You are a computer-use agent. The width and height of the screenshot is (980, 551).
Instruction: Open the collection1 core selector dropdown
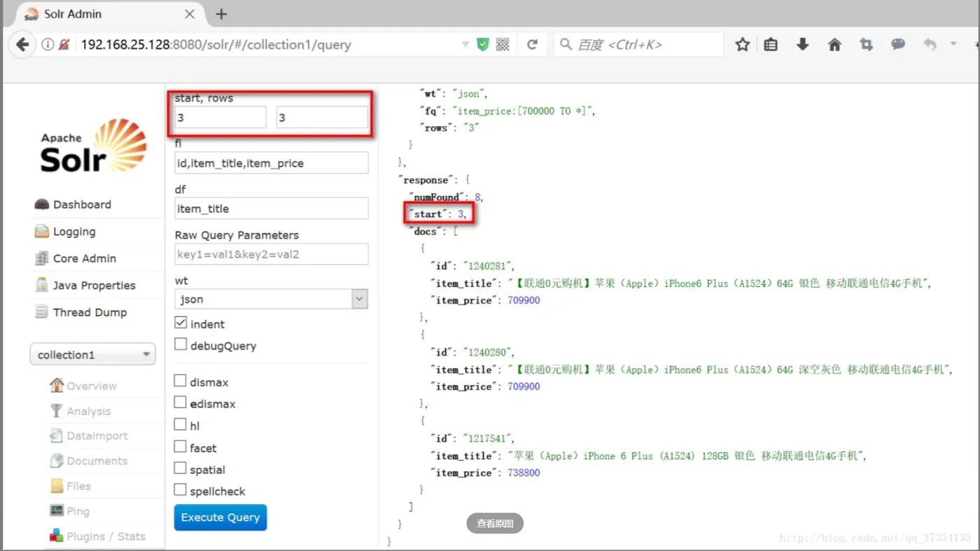(x=92, y=355)
